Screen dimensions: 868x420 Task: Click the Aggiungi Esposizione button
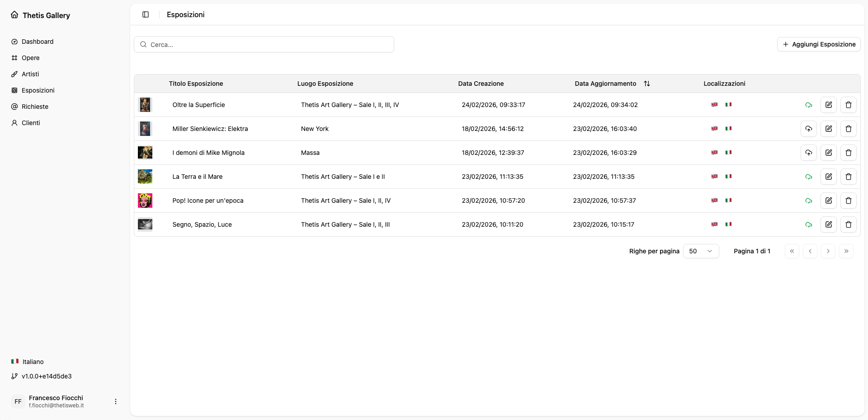818,44
